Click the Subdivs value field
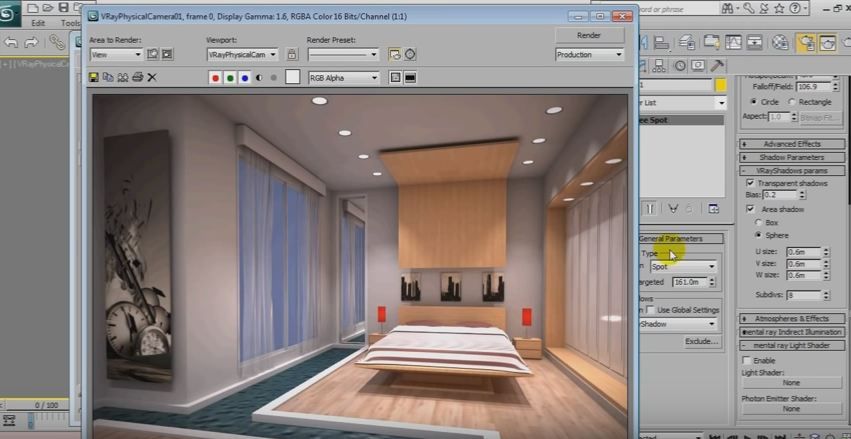The height and width of the screenshot is (439, 851). point(803,295)
